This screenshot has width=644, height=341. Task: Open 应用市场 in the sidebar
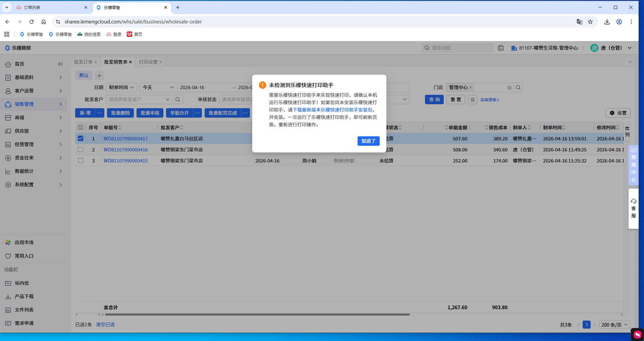[x=24, y=243]
